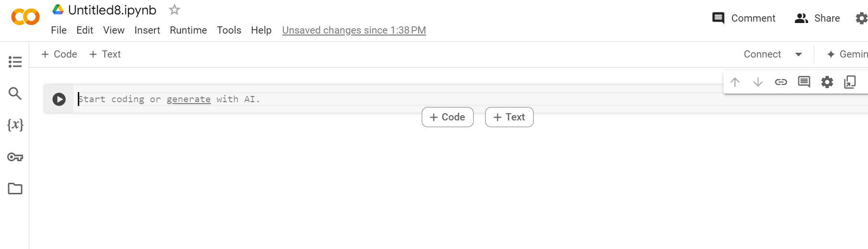Star the Untitled8.ipynb notebook
Viewport: 868px width, 249px height.
pyautogui.click(x=174, y=10)
